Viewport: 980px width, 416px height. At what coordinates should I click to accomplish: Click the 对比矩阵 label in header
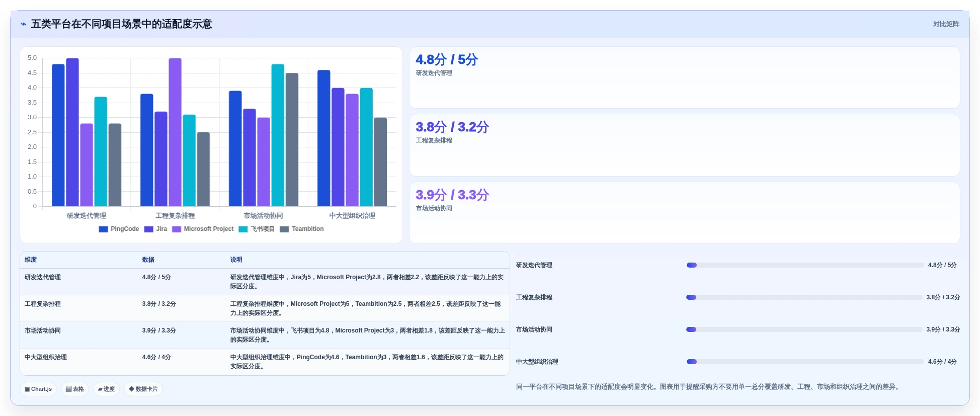click(946, 24)
